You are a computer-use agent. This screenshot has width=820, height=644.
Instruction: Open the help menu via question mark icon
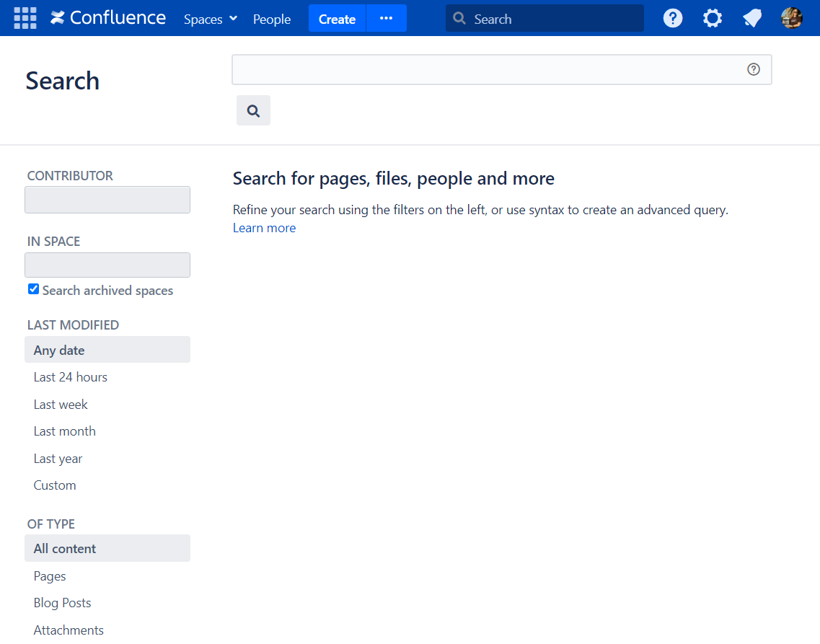pyautogui.click(x=672, y=18)
